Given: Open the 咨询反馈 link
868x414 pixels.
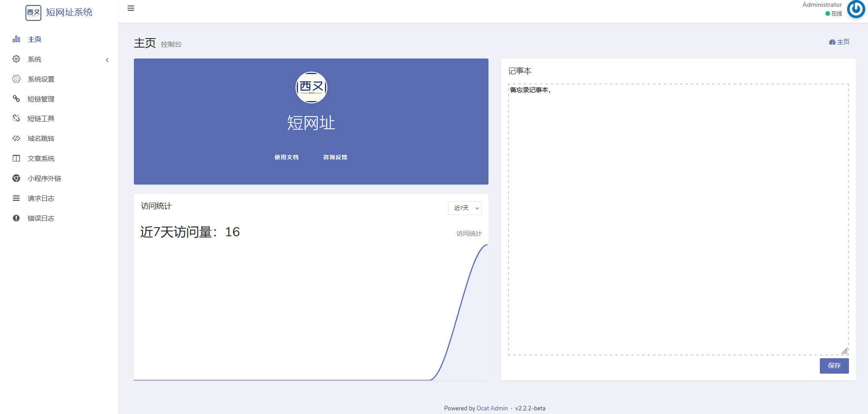Looking at the screenshot, I should click(x=335, y=157).
